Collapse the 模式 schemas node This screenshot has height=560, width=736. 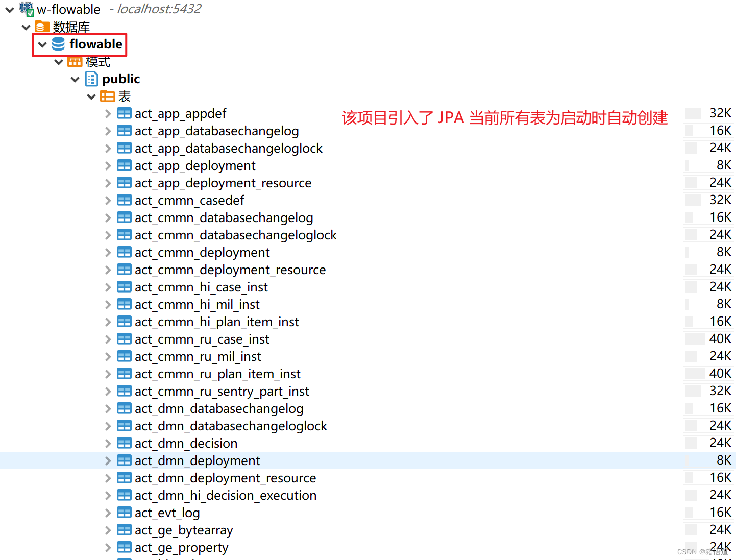click(x=59, y=62)
